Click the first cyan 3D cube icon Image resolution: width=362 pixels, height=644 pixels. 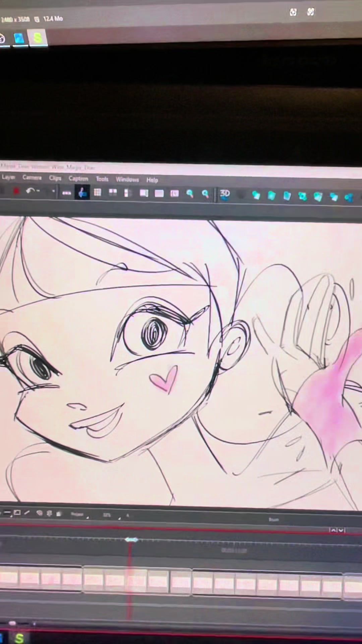[x=256, y=195]
